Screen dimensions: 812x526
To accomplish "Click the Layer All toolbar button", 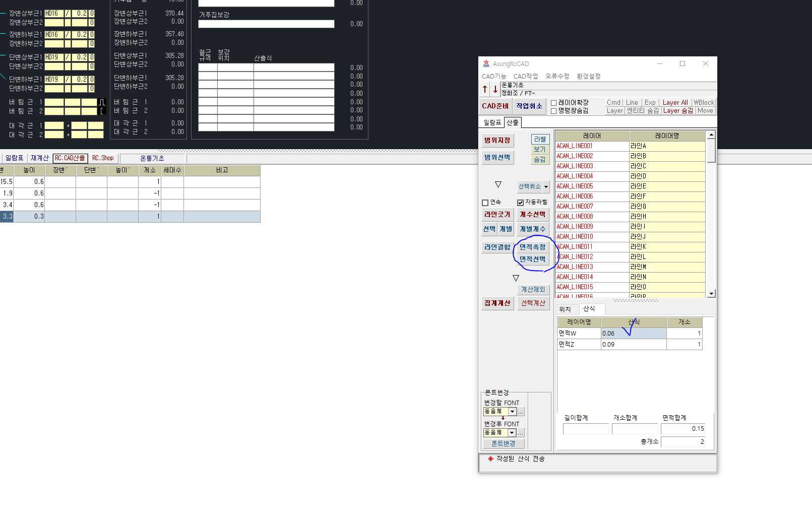I will 675,102.
